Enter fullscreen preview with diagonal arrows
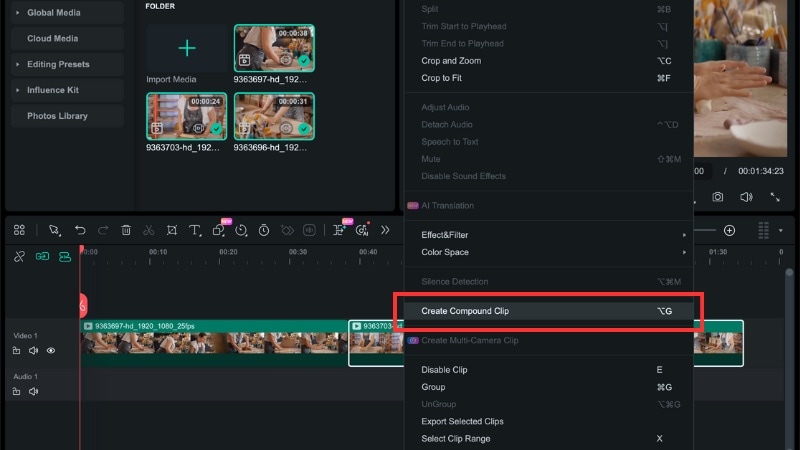Image resolution: width=800 pixels, height=450 pixels. coord(775,197)
